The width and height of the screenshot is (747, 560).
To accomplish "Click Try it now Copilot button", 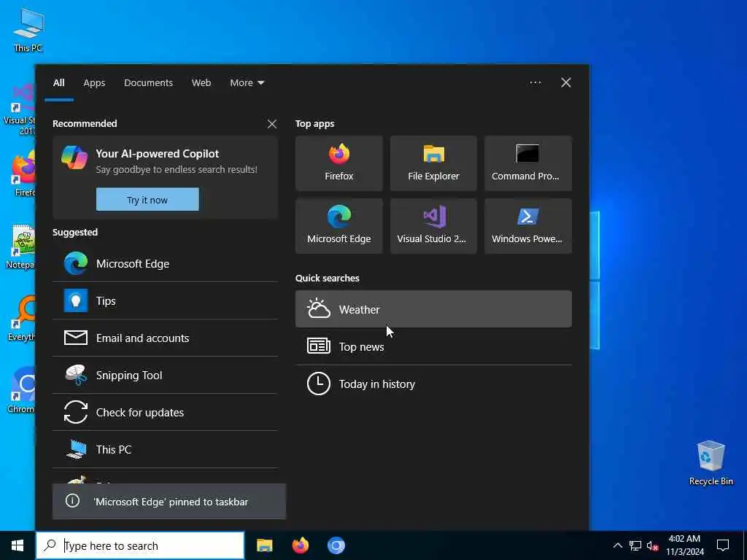I will tap(147, 200).
